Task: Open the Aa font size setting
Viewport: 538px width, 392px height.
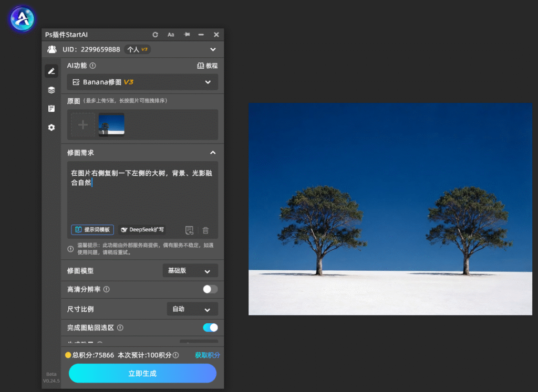Action: click(x=171, y=35)
